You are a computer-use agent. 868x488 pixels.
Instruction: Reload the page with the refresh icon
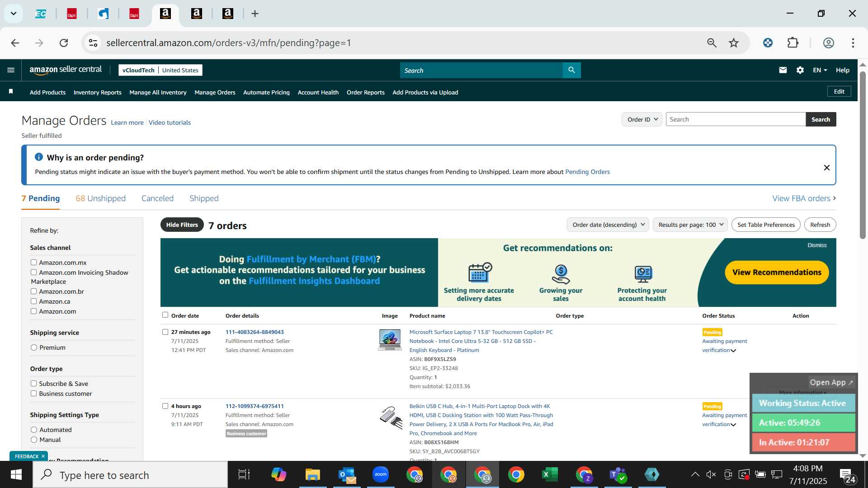(x=64, y=43)
